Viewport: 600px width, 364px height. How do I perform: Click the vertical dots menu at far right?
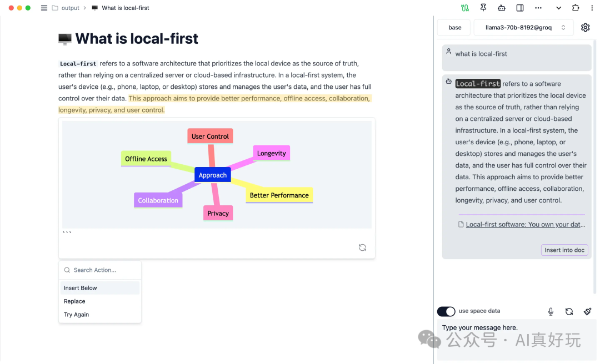click(592, 8)
